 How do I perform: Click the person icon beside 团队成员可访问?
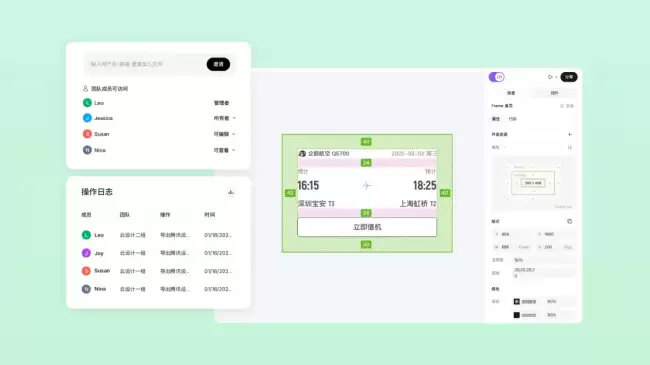click(85, 88)
